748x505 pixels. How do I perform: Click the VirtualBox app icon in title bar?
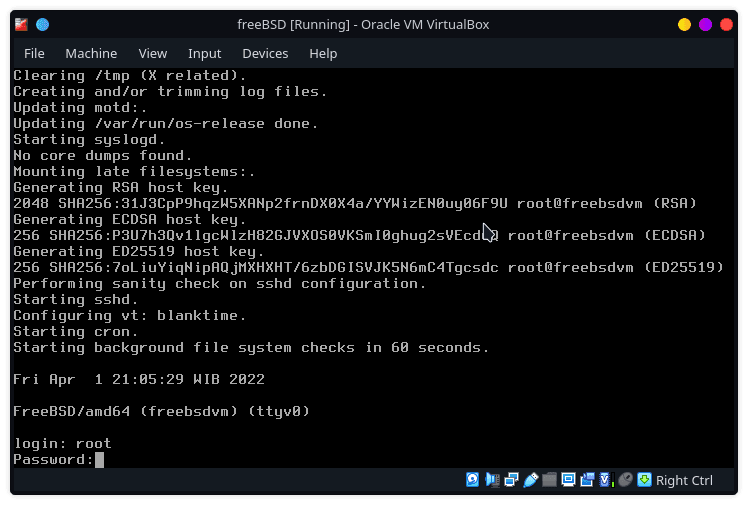[x=21, y=24]
